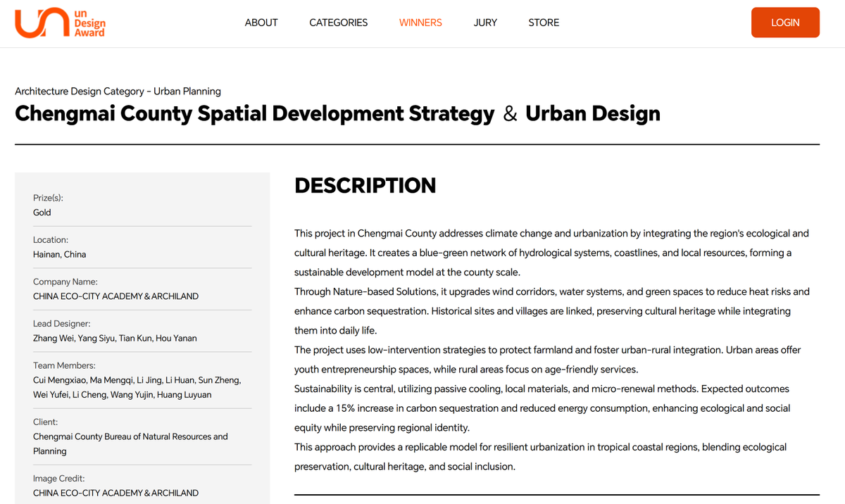
Task: Click the line starting preservation, cultural heritage
Action: pos(405,467)
